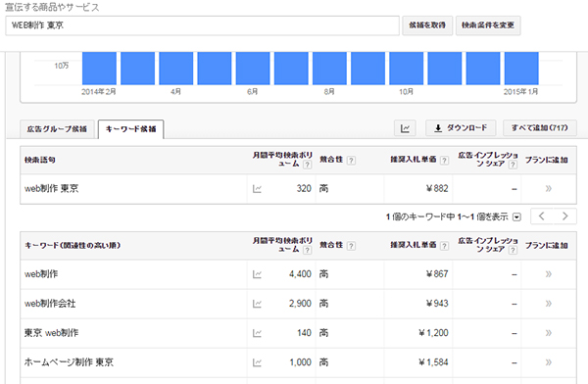The width and height of the screenshot is (588, 384).
Task: Open the chart view toggle icon beside ダウンロード
Action: [x=405, y=128]
